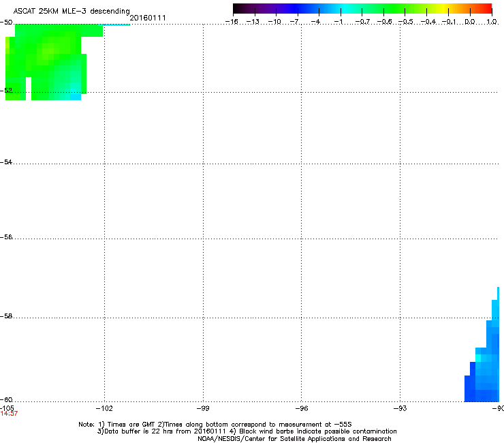Click the color bar label '-13'

pos(253,22)
